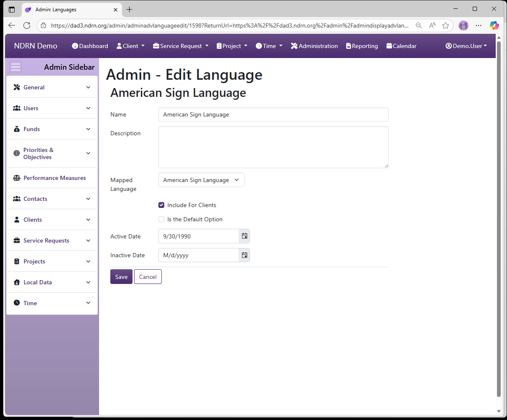The width and height of the screenshot is (507, 420).
Task: Expand the Local Data sidebar section
Action: (88, 282)
